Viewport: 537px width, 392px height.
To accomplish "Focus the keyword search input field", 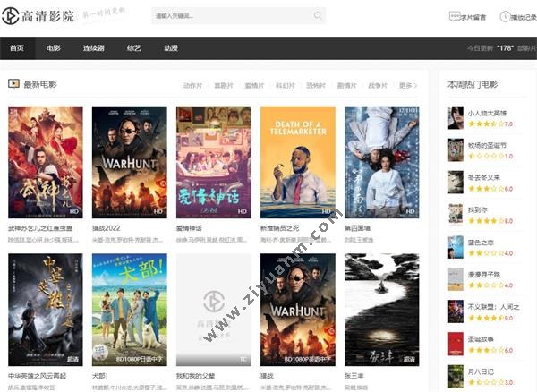I will [x=239, y=16].
